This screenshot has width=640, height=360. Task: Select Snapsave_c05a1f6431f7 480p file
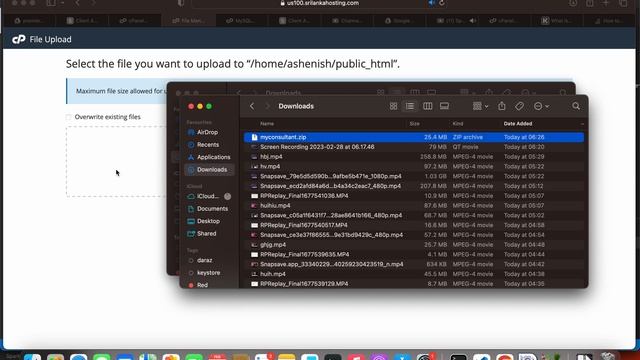(414, 216)
